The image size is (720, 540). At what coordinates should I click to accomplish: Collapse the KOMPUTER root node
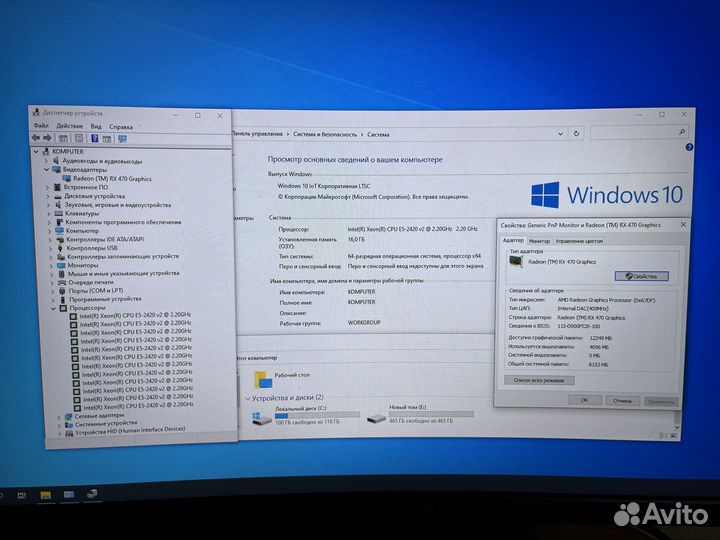point(36,151)
